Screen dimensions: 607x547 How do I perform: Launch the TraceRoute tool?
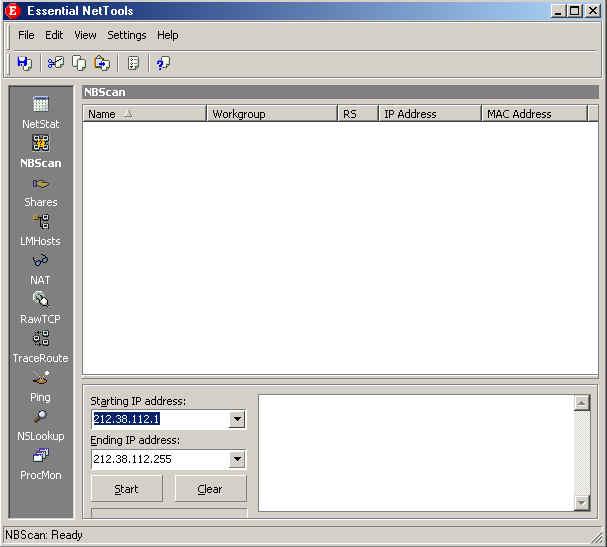point(41,347)
